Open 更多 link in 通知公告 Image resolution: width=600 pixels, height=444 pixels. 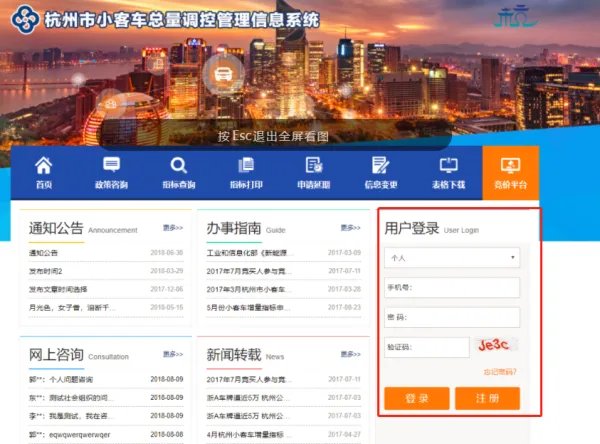173,228
